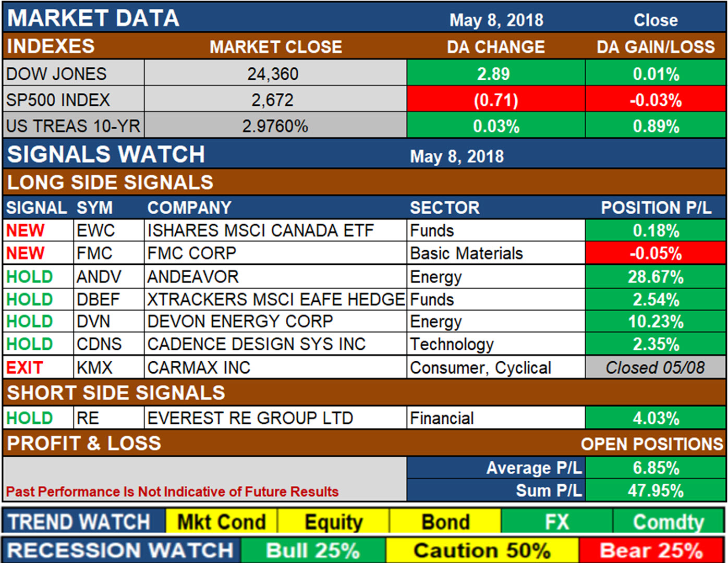The width and height of the screenshot is (728, 563).
Task: Click the FX trend cell
Action: point(557,522)
